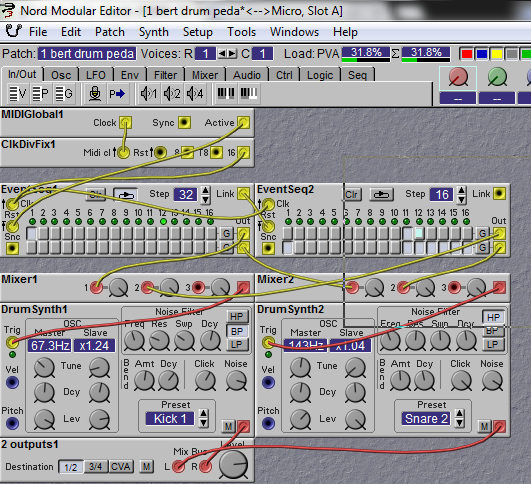Clear EventSeq2 with the Clr button
The width and height of the screenshot is (531, 484).
352,194
